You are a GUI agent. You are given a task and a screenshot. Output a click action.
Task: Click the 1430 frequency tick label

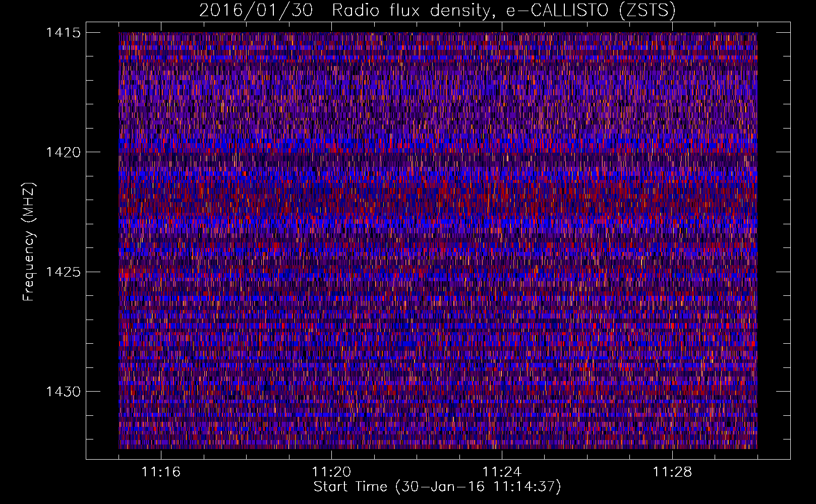[x=63, y=392]
